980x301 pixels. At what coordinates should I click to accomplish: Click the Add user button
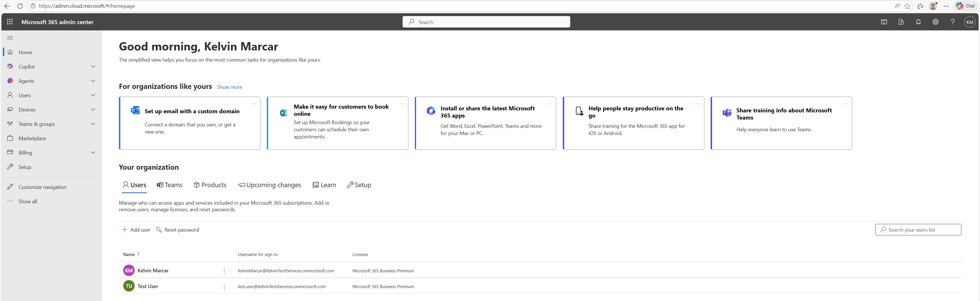coord(136,230)
